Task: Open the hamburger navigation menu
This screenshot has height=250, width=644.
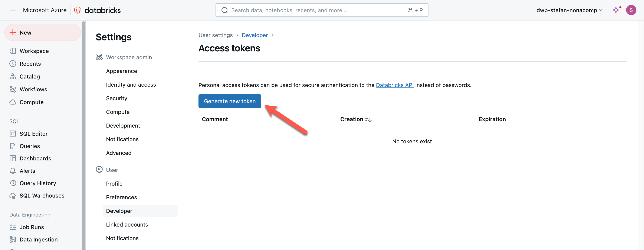Action: coord(13,10)
